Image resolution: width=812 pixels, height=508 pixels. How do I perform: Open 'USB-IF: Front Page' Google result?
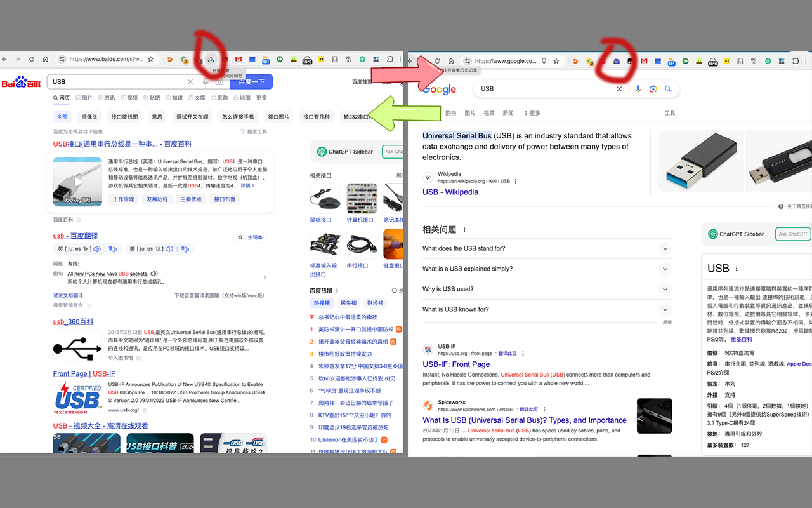click(x=456, y=364)
